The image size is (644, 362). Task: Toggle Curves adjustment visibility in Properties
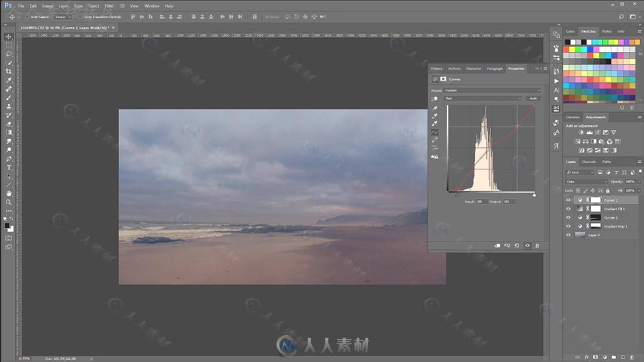tap(527, 245)
